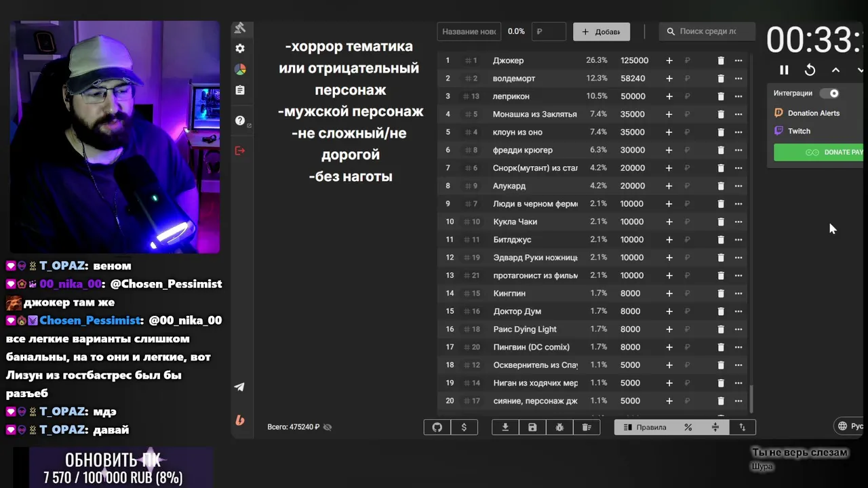
Task: Click the Добавить add lot button
Action: 601,31
